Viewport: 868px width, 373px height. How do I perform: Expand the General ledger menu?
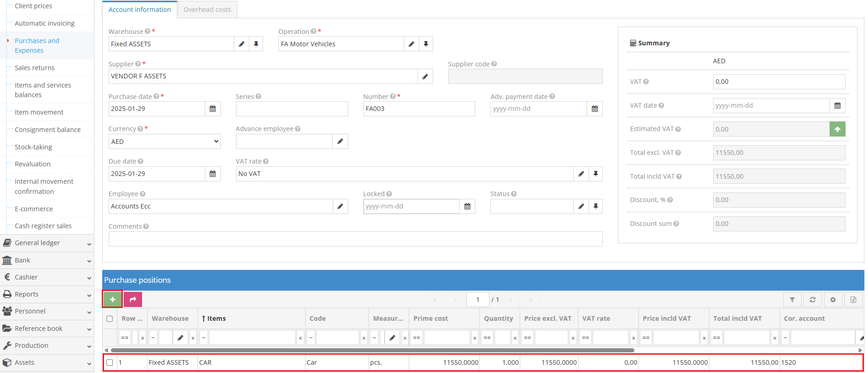tap(47, 243)
